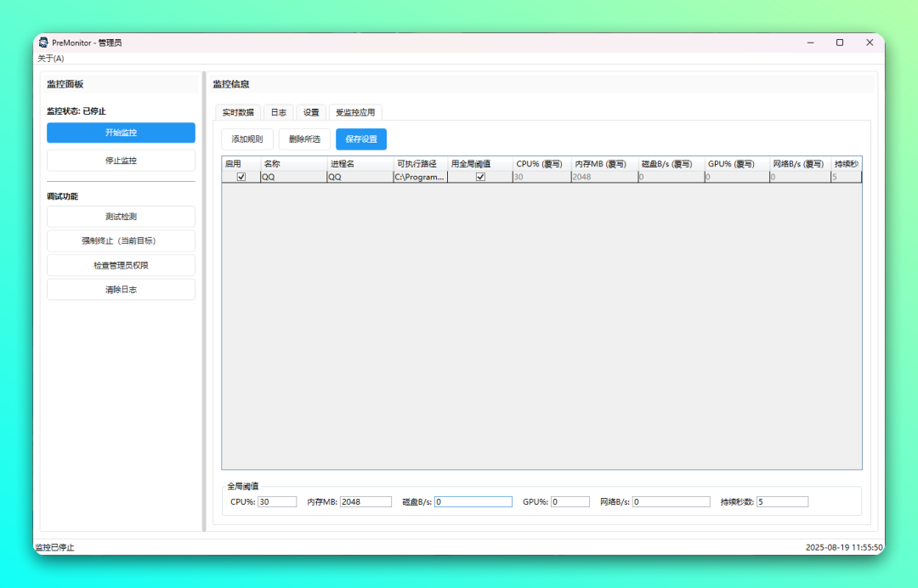Click the C:\Program... executable path cell
The image size is (918, 588).
pyautogui.click(x=421, y=177)
